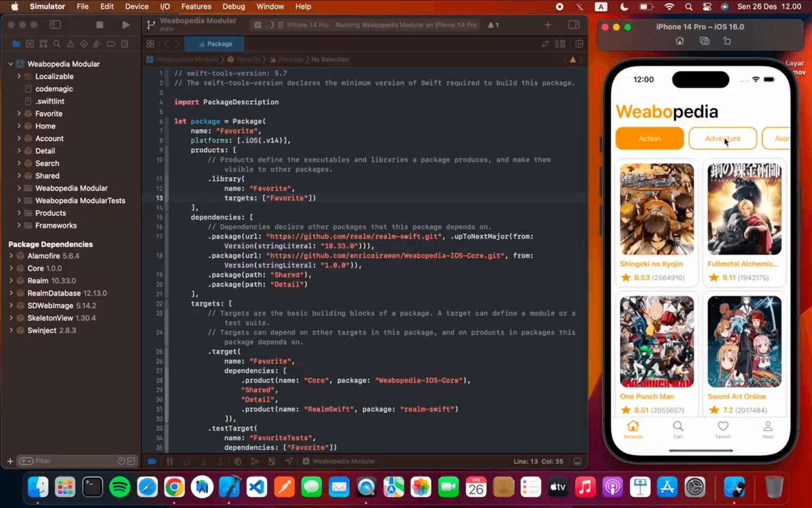
Task: Expand the Alamofire package dependency
Action: tap(11, 256)
